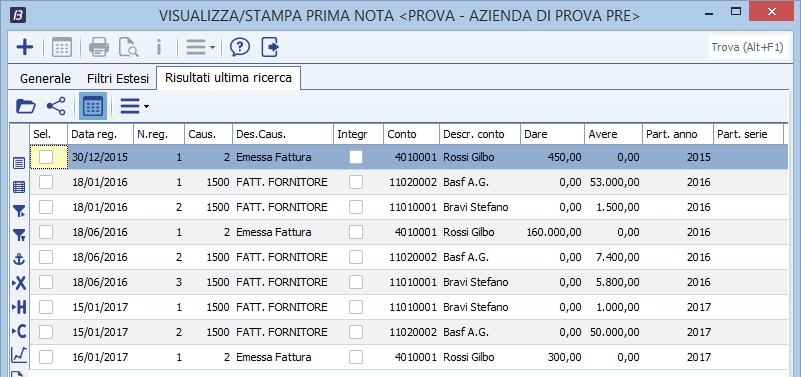801x377 pixels.
Task: Click the printer icon in toolbar
Action: [99, 48]
